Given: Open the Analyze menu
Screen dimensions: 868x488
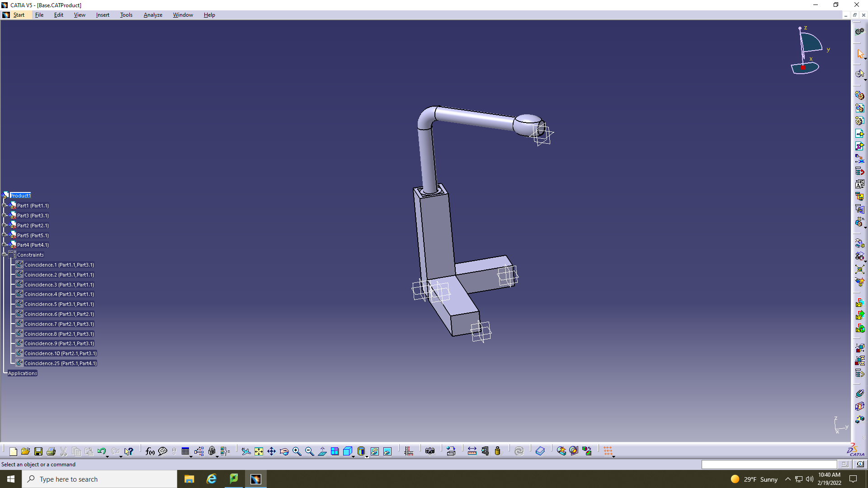Looking at the screenshot, I should [153, 14].
